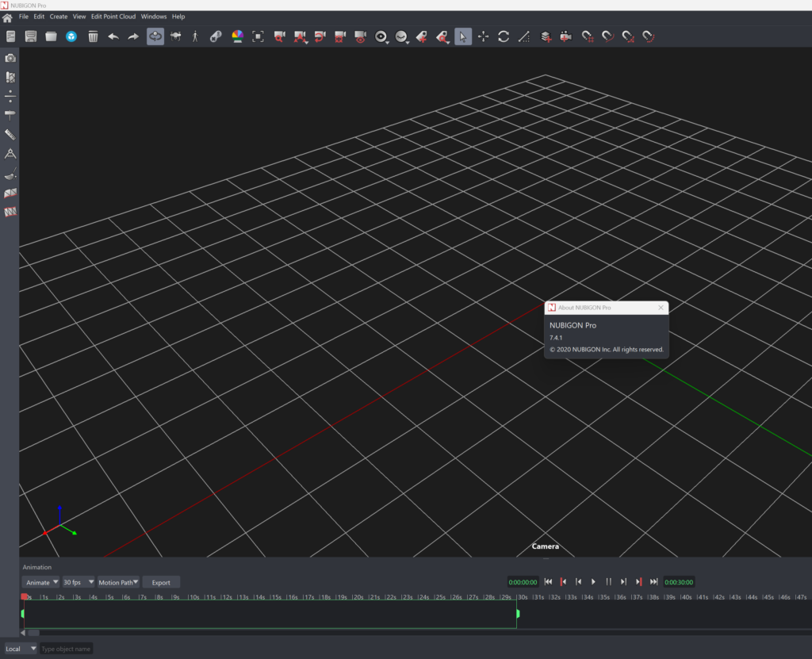Viewport: 812px width, 659px height.
Task: Click the trash can delete icon
Action: tap(93, 36)
